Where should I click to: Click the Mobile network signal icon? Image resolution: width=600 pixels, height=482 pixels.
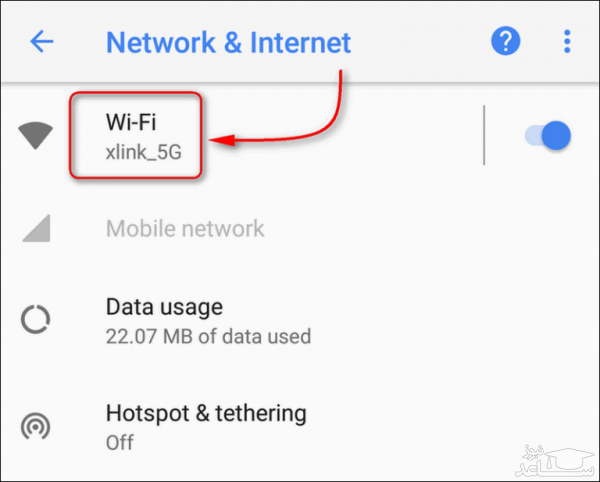point(37,228)
